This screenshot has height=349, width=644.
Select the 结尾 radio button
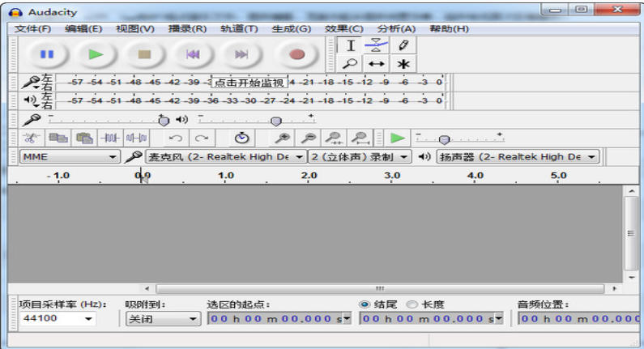coord(365,304)
